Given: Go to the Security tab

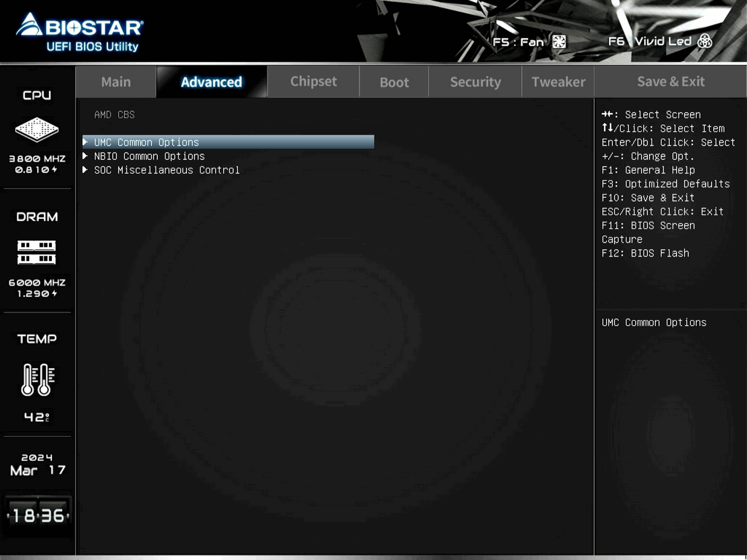Looking at the screenshot, I should pyautogui.click(x=476, y=82).
